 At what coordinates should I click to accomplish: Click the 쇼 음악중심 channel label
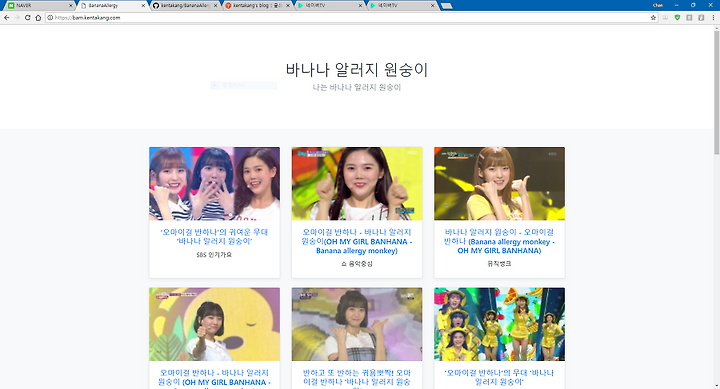point(357,264)
